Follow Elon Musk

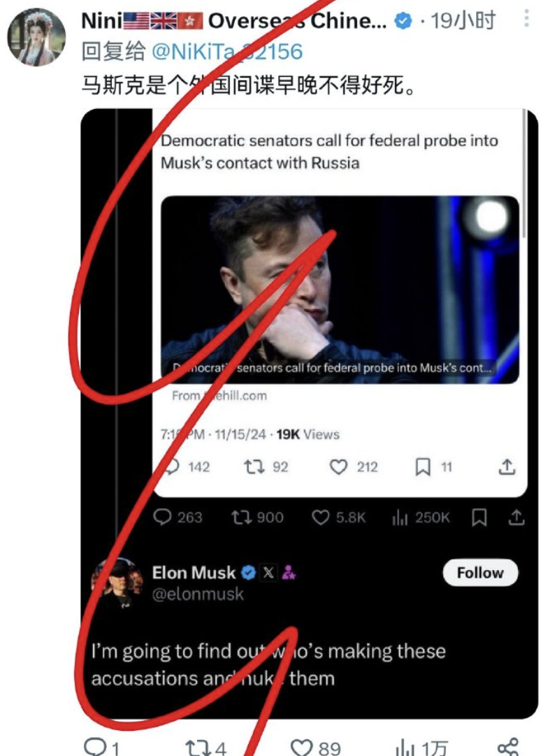pyautogui.click(x=480, y=573)
